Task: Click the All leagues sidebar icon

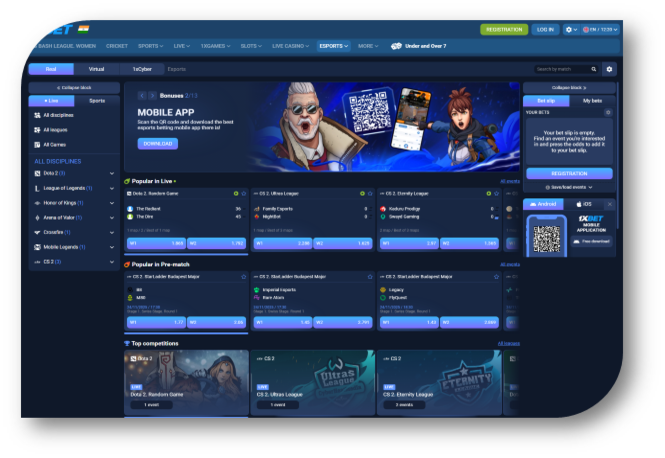Action: coord(35,130)
